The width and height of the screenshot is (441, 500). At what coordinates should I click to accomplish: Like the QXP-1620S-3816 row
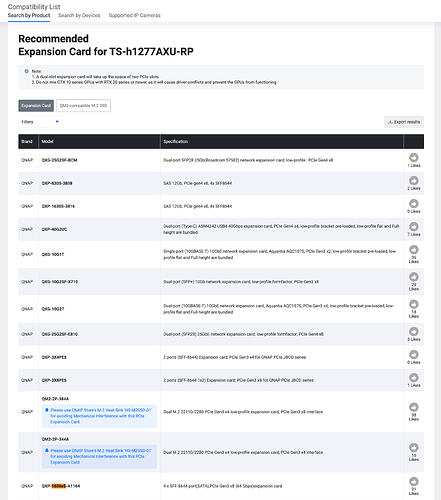click(x=414, y=203)
